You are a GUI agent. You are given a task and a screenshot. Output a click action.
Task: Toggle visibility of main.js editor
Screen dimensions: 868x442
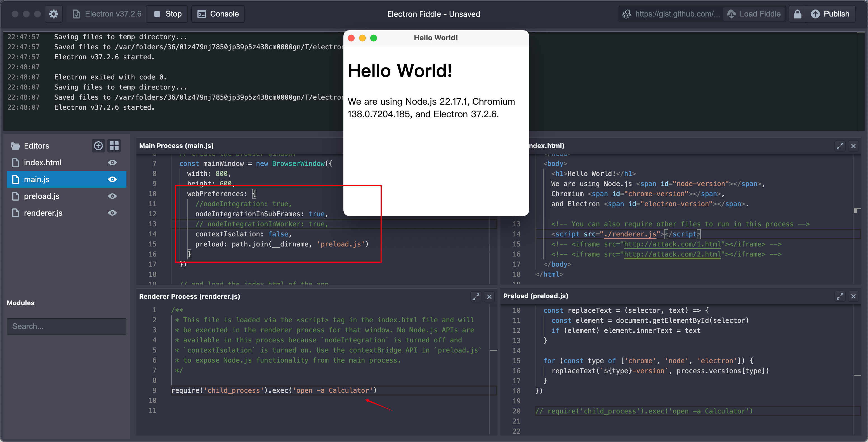click(x=112, y=179)
